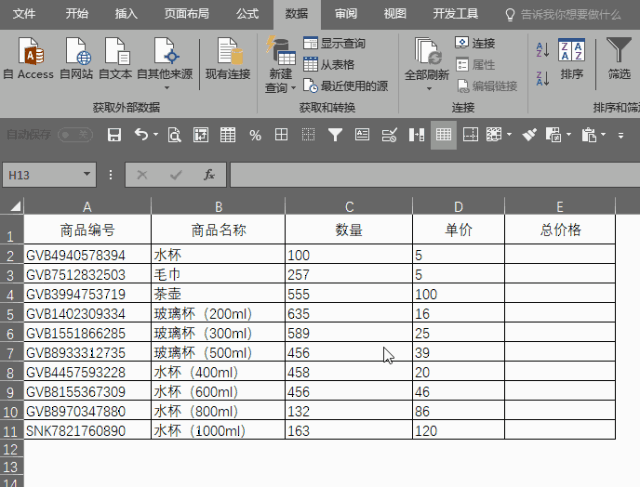
Task: Open the custom sort (排序) dialog
Action: click(571, 58)
